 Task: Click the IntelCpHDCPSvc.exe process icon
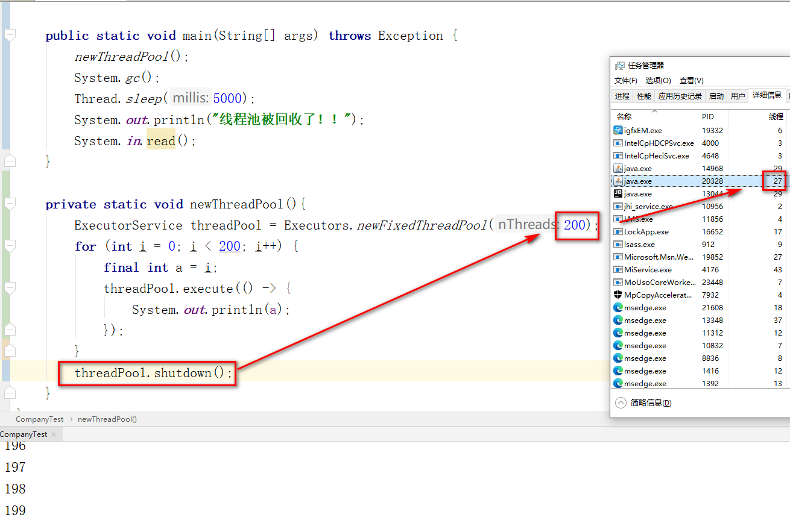[x=618, y=143]
